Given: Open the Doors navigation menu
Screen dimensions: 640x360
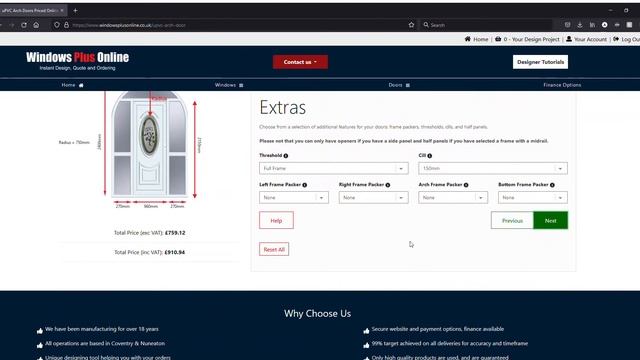Looking at the screenshot, I should [399, 85].
